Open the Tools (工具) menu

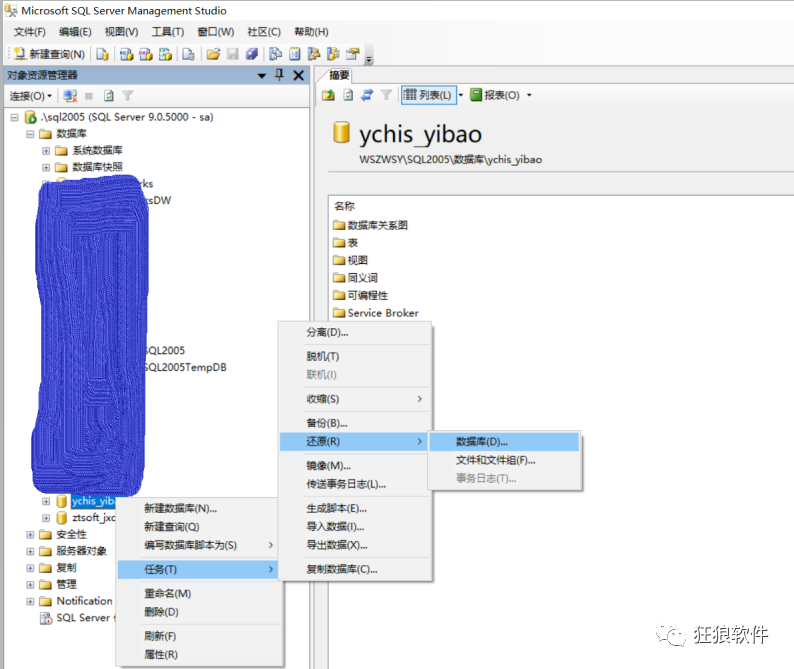coord(168,32)
